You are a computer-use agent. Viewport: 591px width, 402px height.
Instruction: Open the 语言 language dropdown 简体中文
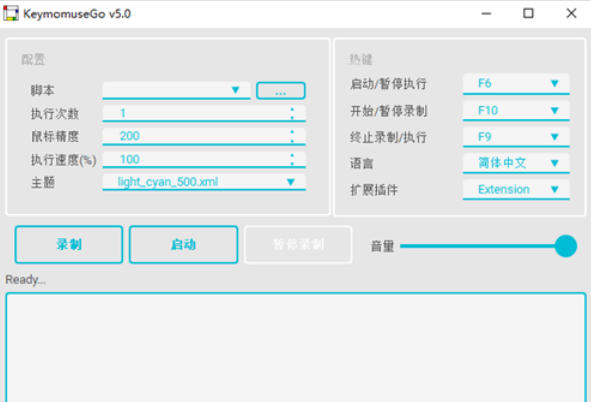(x=516, y=164)
